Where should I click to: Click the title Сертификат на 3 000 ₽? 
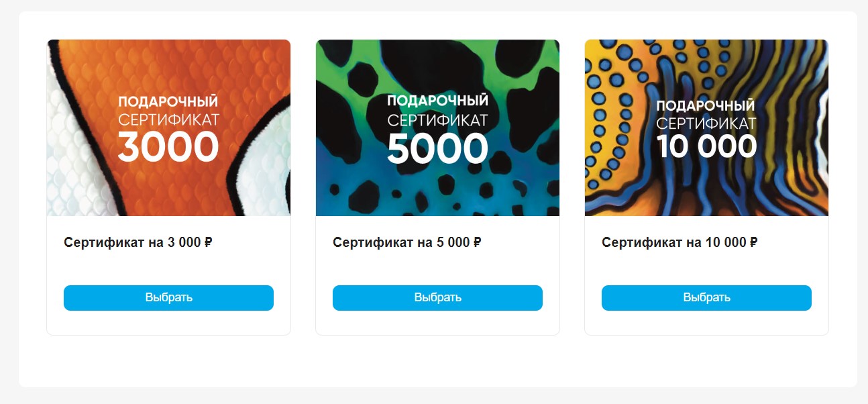[x=138, y=242]
